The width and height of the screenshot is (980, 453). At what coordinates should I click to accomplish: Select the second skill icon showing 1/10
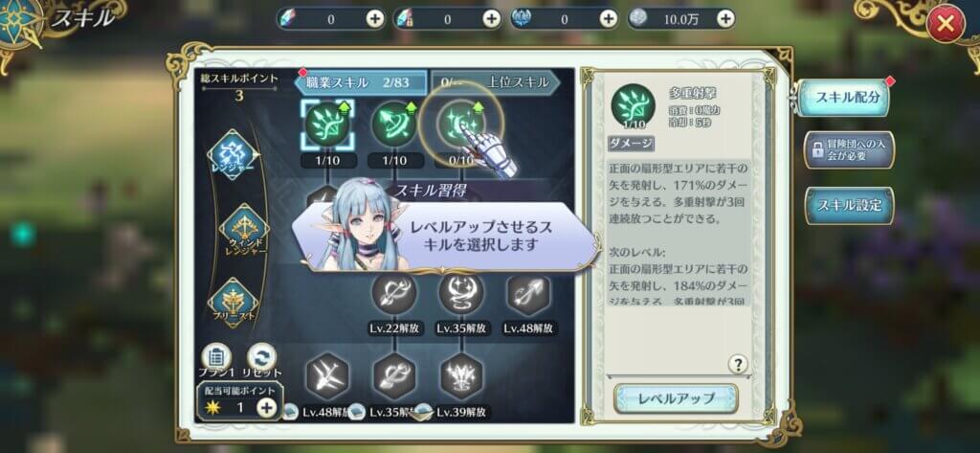click(x=393, y=125)
